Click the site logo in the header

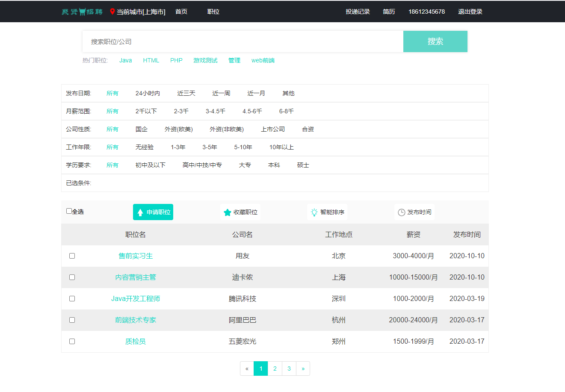coord(82,12)
